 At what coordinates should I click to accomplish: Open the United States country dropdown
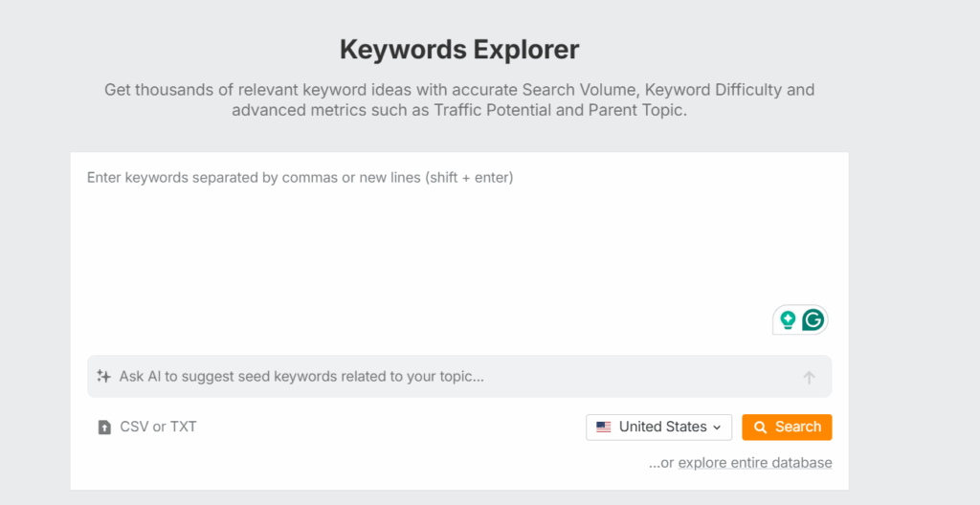[658, 427]
